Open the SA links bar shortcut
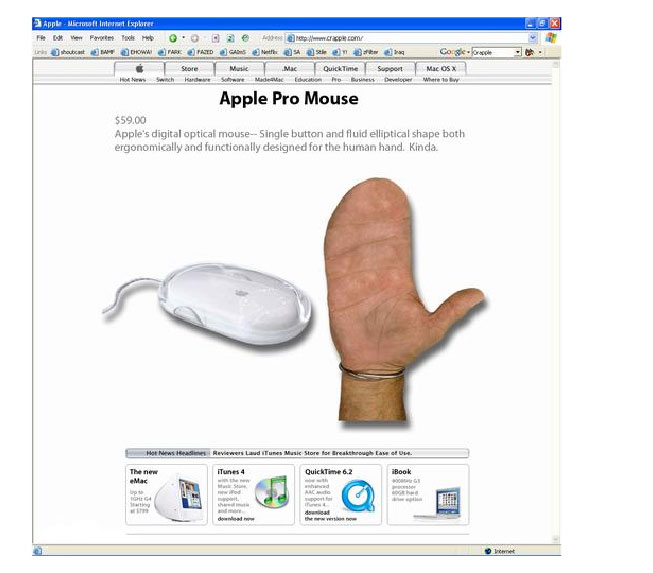 [292, 52]
